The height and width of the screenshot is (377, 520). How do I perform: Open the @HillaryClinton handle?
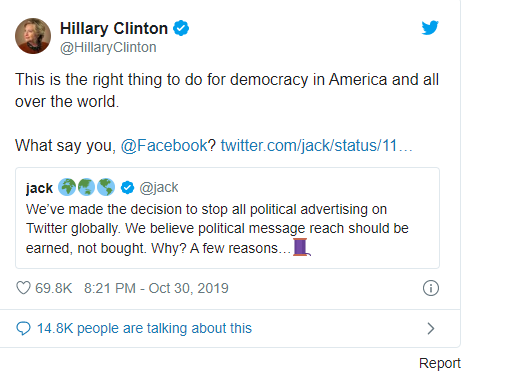click(x=108, y=47)
